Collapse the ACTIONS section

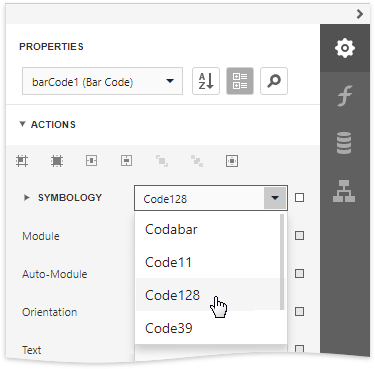tap(22, 124)
